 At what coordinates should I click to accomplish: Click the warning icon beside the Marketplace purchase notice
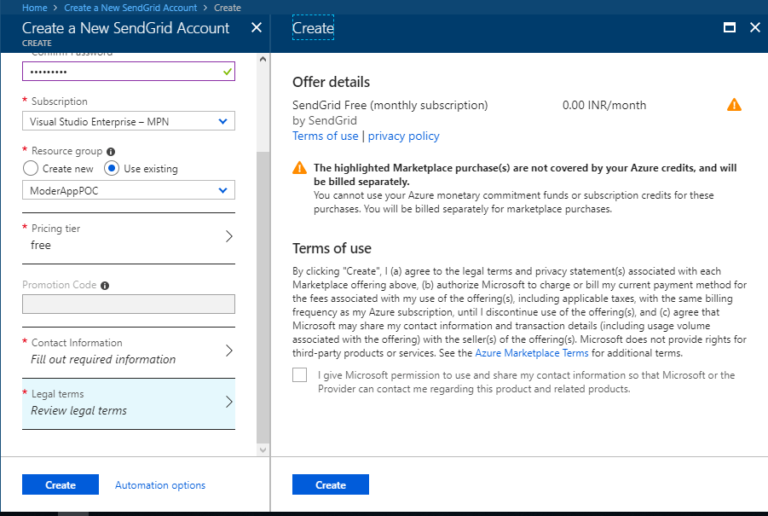click(299, 168)
